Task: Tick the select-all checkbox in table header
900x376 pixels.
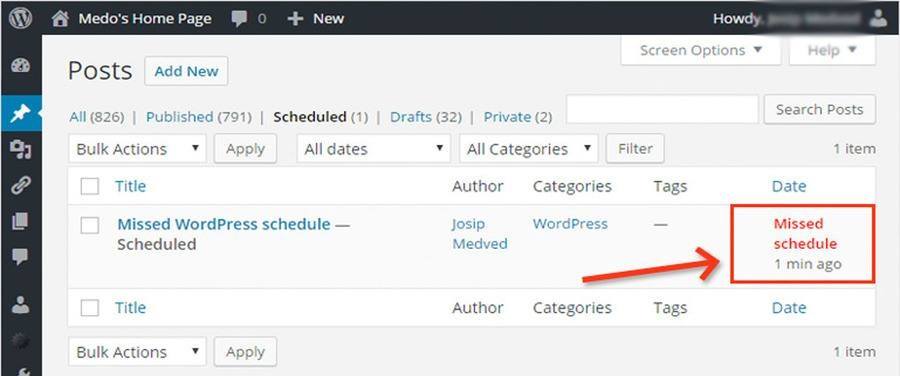Action: coord(90,186)
